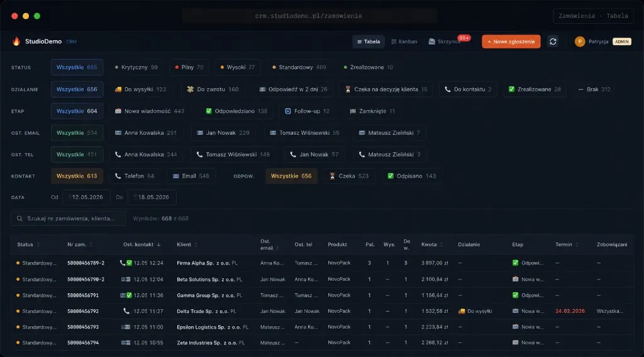This screenshot has width=644, height=357.
Task: Click the Skrzynka inbox icon
Action: coord(431,42)
